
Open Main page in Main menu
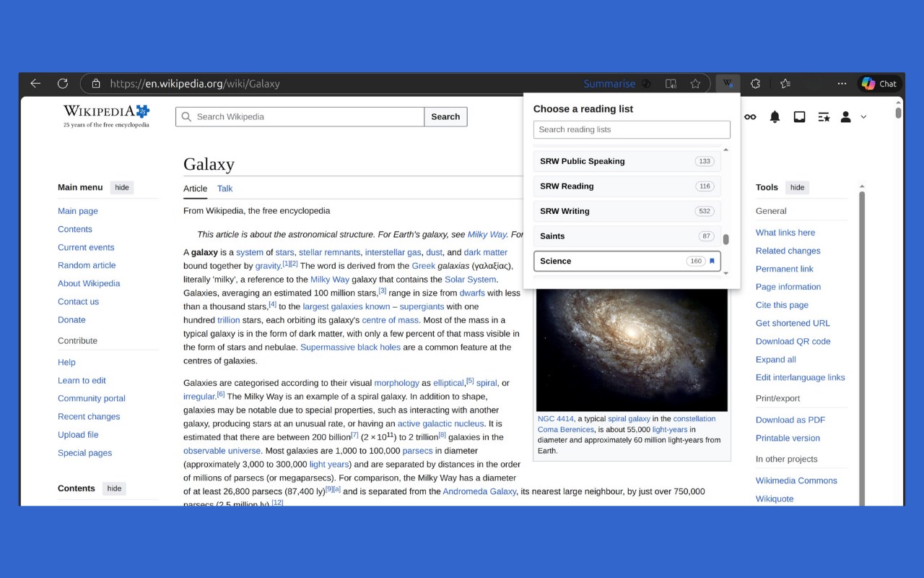[78, 211]
